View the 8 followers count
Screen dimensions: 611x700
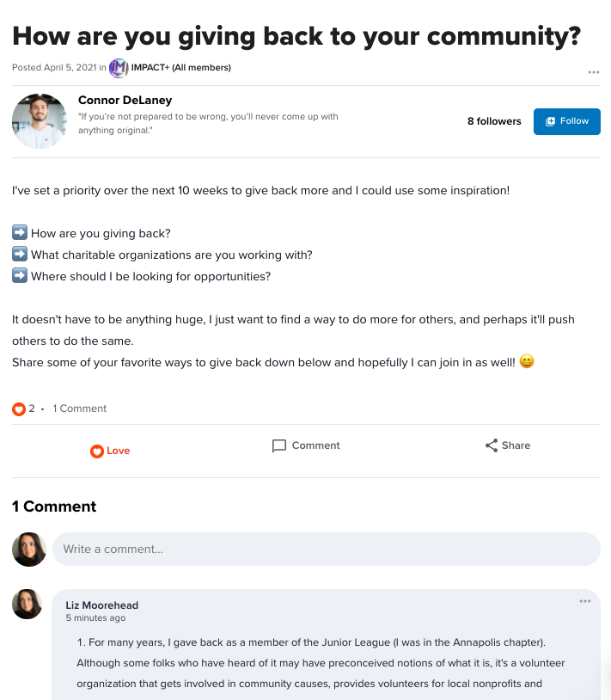coord(494,121)
